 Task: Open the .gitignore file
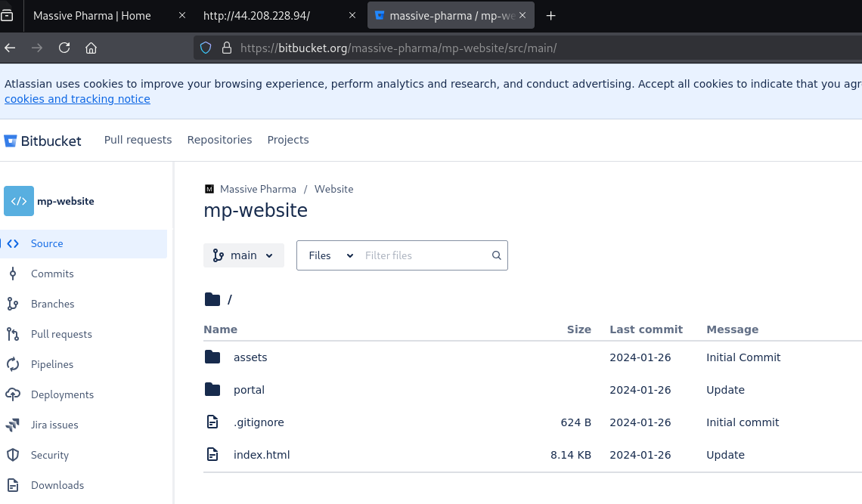[259, 422]
